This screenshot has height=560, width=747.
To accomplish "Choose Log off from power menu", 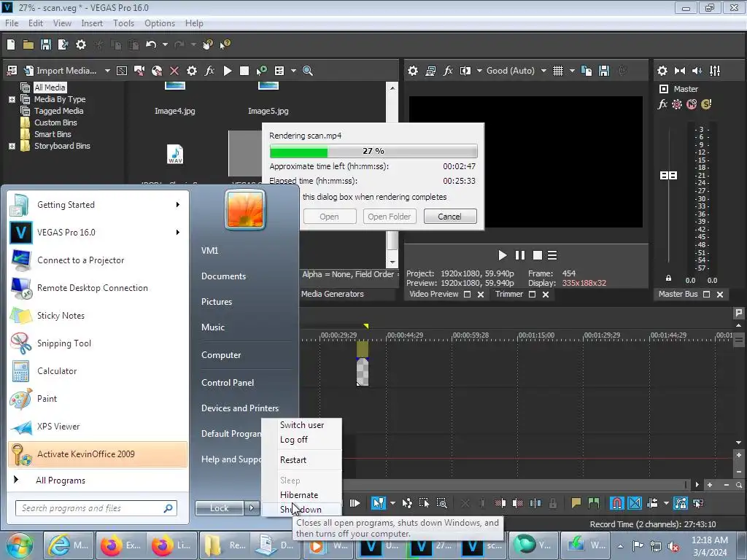I will point(293,440).
